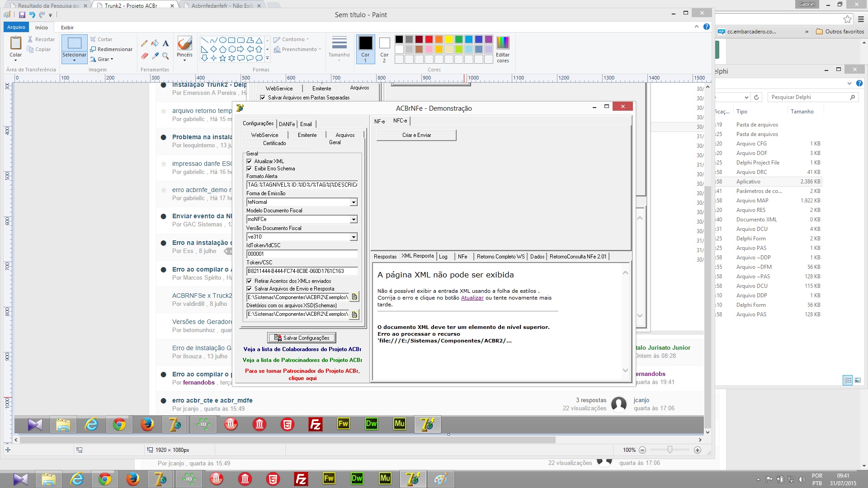
Task: Click the Recortar scissors button
Action: click(41, 39)
